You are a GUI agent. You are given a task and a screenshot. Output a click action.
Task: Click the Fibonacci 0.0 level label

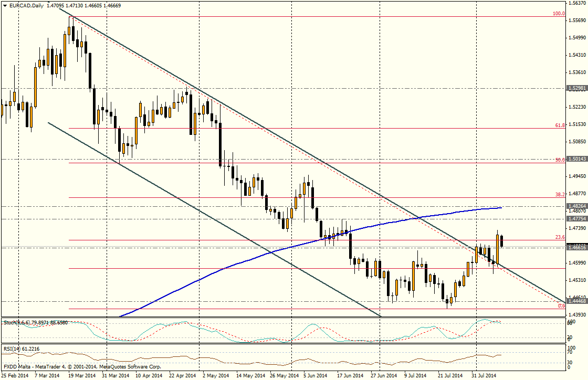(x=561, y=305)
